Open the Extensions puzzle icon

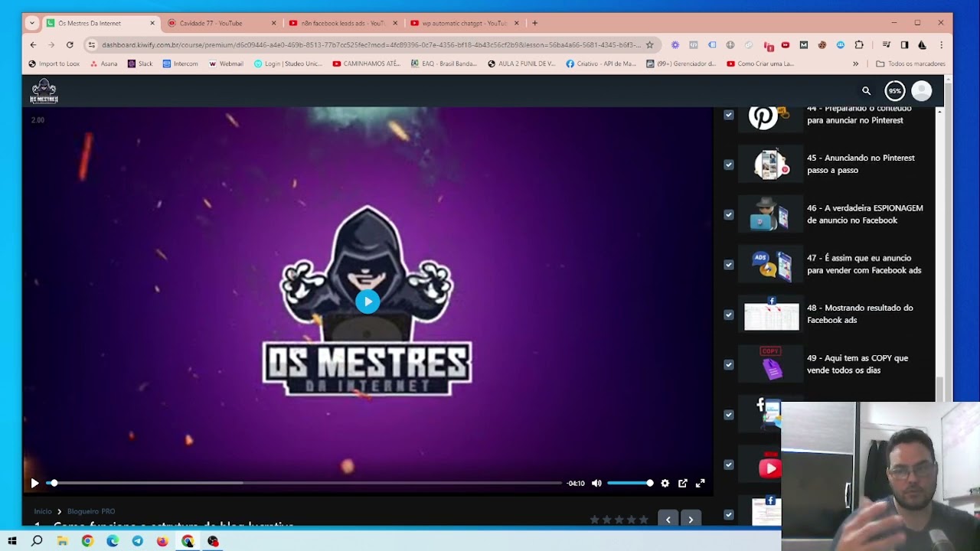859,45
